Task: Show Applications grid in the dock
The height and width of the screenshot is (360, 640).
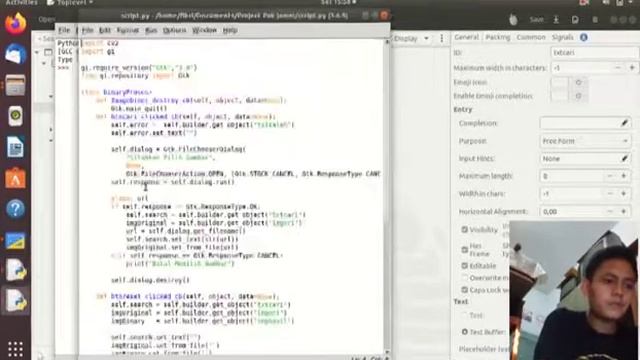Action: coord(15,349)
